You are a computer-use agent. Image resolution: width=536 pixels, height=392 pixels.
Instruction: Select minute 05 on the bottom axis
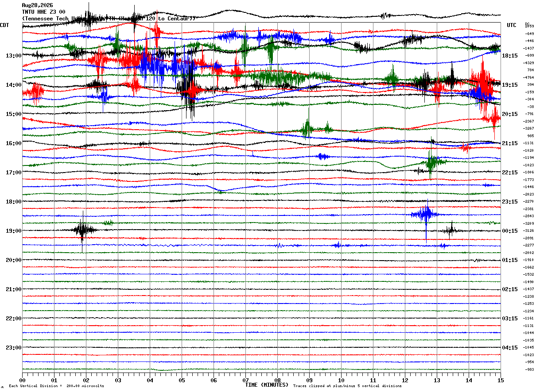point(182,380)
